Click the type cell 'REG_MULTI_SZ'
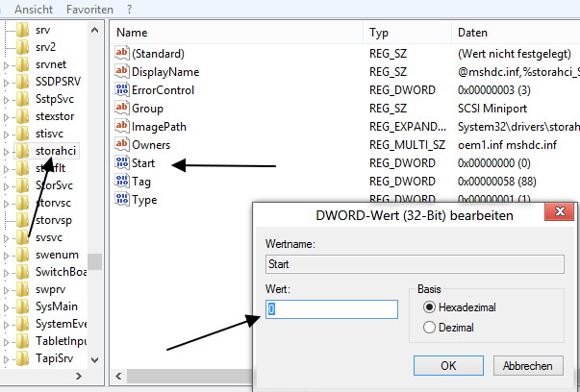 (x=407, y=145)
